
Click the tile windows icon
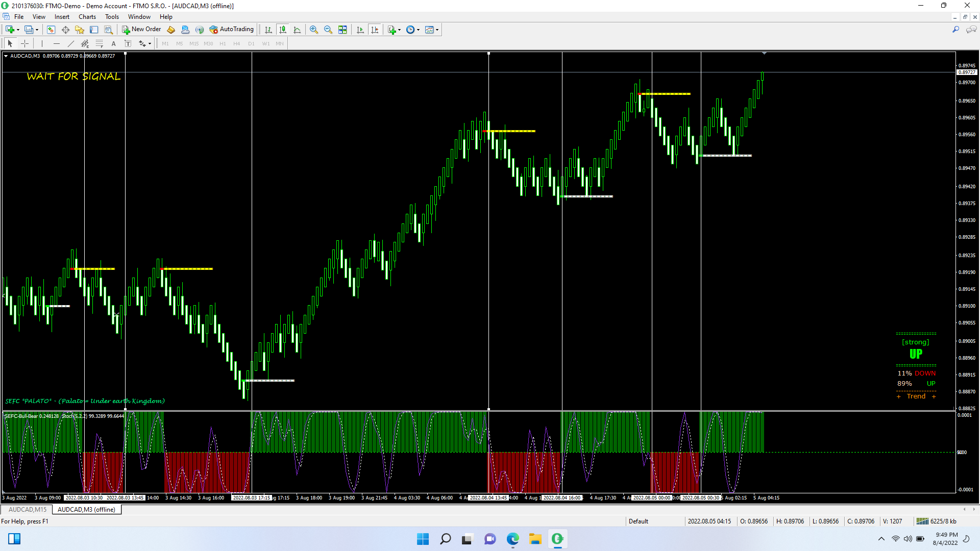[342, 30]
